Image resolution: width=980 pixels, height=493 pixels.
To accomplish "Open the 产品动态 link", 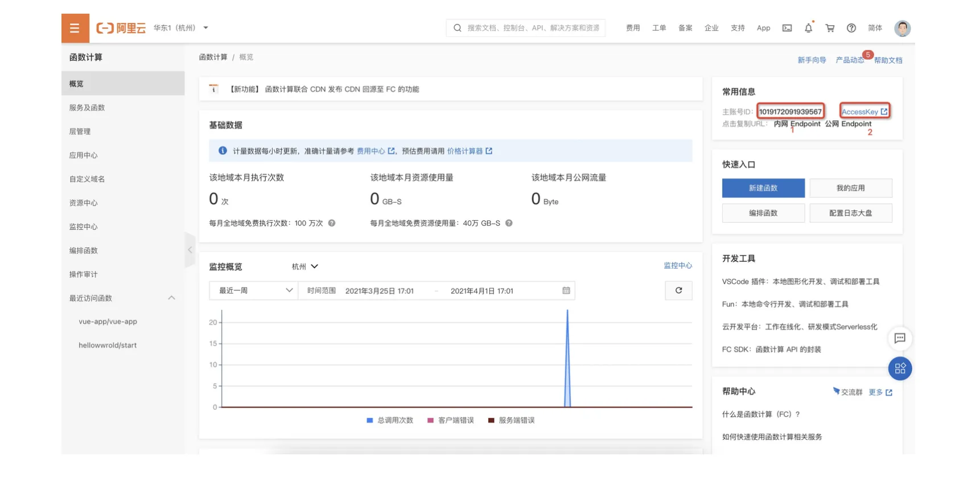I will tap(850, 60).
